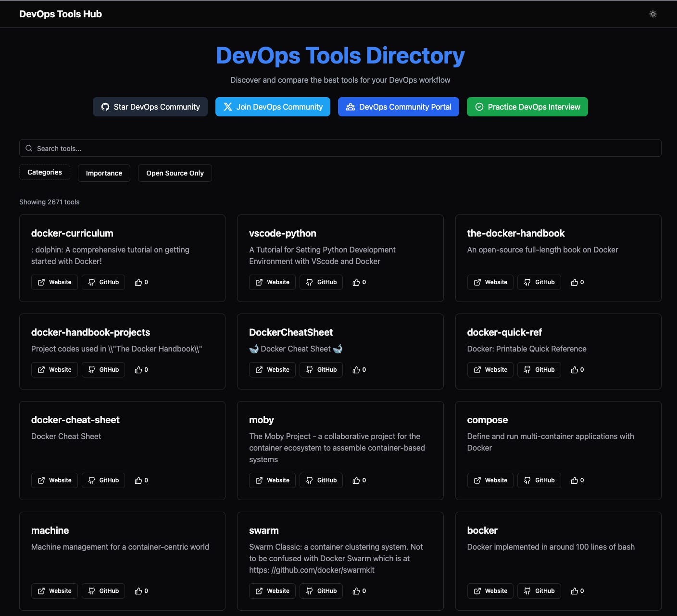Open Practice DevOps Interview

pos(527,107)
